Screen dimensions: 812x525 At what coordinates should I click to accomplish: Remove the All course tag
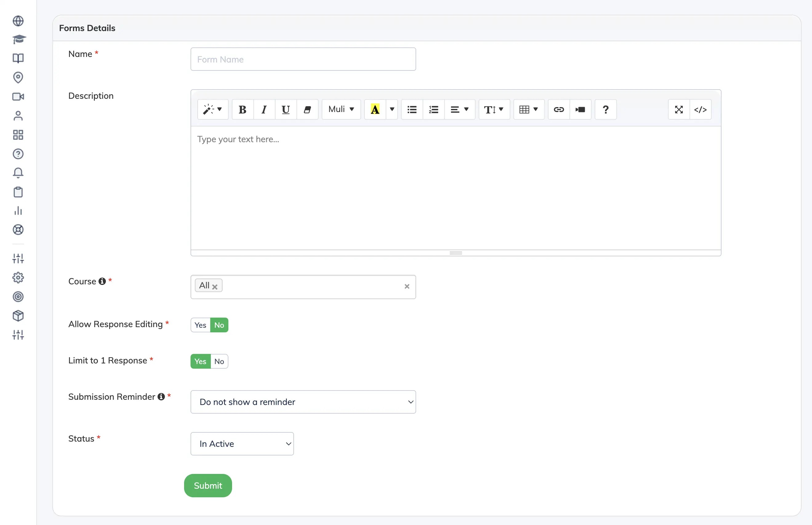pos(215,287)
